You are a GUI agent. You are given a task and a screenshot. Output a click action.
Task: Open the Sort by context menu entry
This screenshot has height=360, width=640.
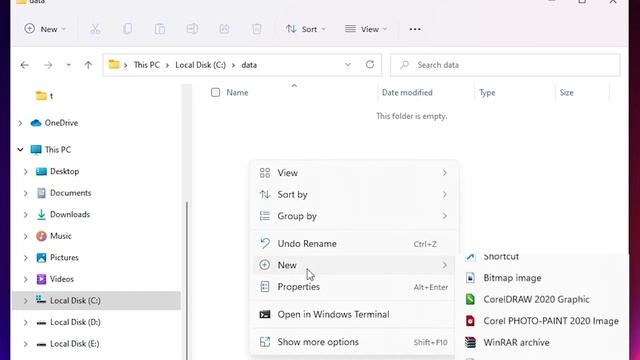pyautogui.click(x=354, y=194)
